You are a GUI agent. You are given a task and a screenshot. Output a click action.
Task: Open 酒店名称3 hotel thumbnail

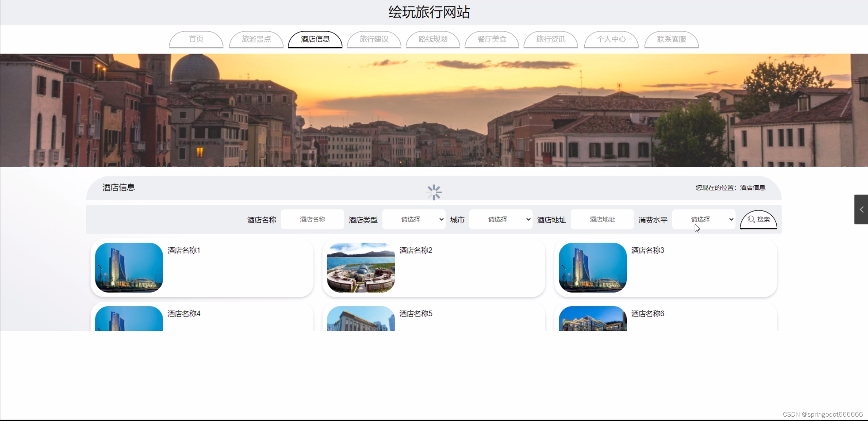[592, 267]
